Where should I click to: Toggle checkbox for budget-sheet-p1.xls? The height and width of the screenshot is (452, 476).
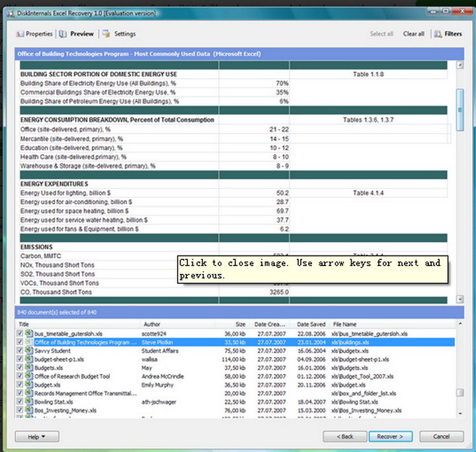coord(20,359)
